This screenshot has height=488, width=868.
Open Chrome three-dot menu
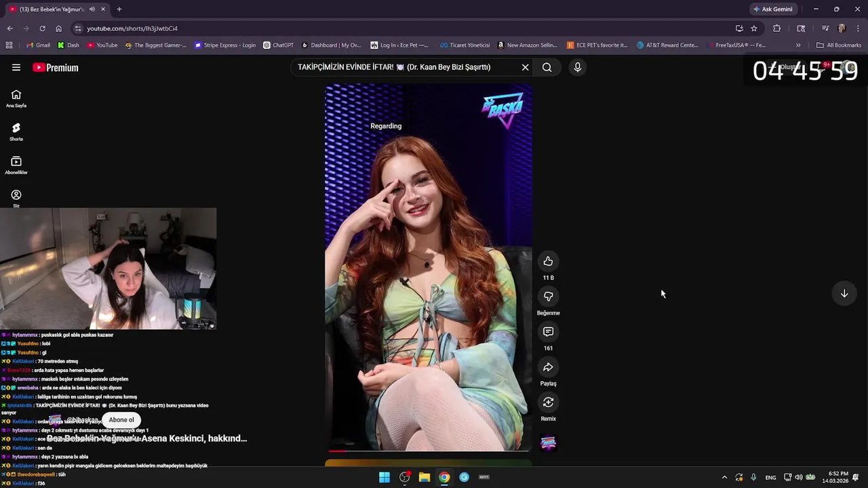pos(857,28)
